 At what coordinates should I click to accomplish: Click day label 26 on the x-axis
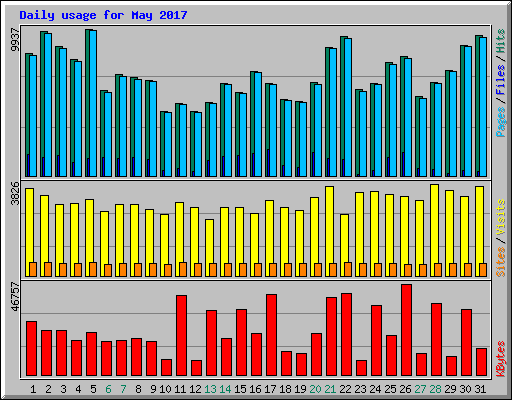pos(405,389)
